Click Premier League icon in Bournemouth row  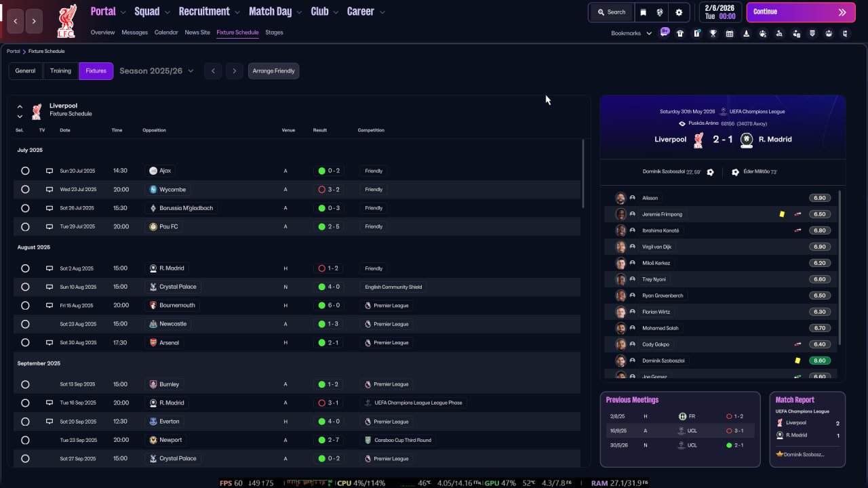point(368,306)
